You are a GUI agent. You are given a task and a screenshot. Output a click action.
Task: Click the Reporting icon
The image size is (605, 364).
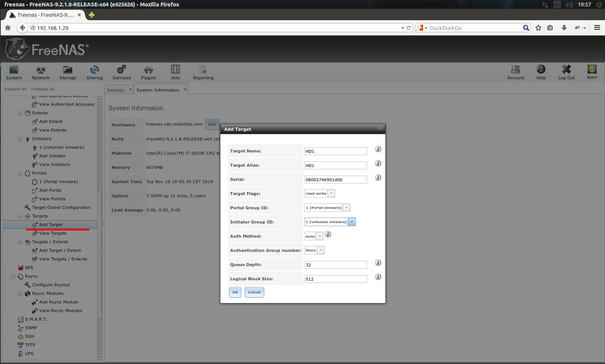pyautogui.click(x=203, y=70)
